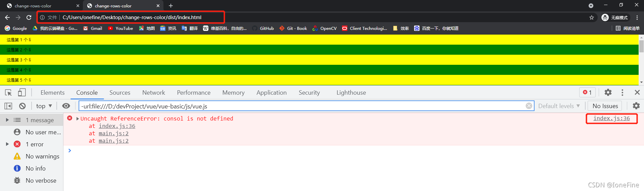Open the Google bookmark

tap(16, 28)
